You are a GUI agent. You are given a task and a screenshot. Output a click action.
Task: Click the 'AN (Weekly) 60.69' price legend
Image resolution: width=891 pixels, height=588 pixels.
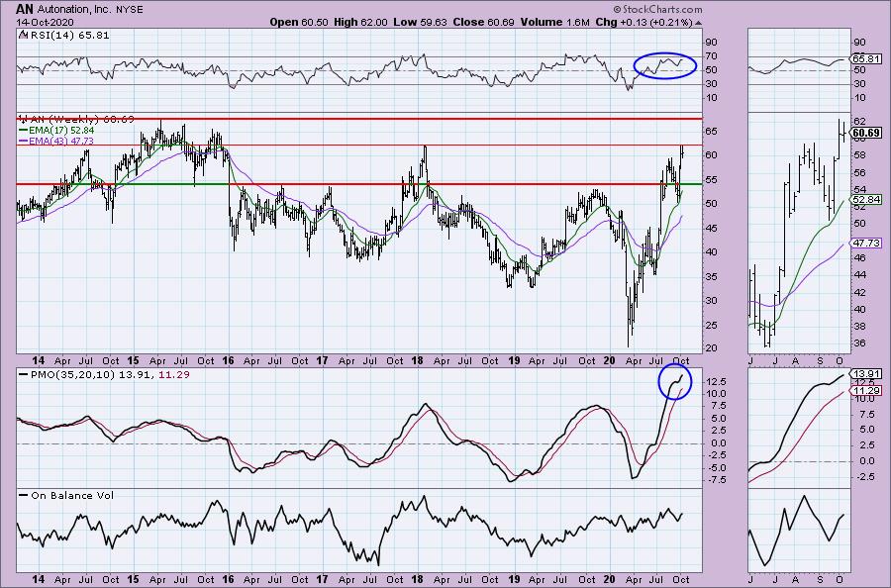[82, 119]
